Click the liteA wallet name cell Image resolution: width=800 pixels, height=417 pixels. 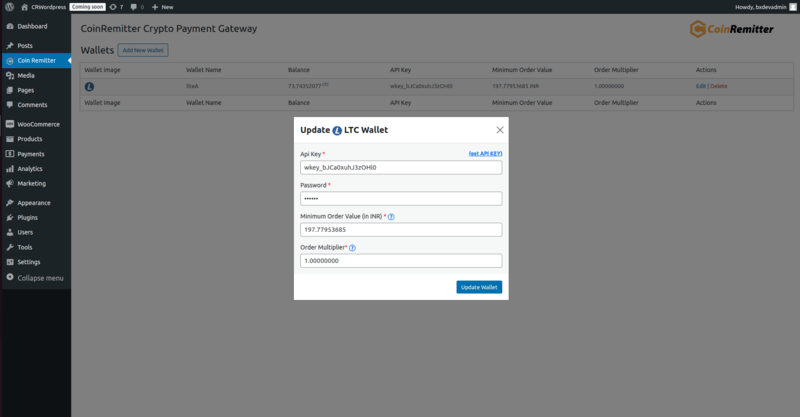tap(192, 86)
